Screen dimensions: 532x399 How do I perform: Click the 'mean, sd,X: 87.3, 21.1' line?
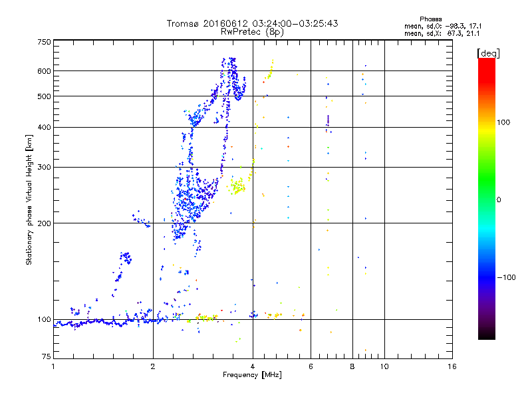[442, 33]
